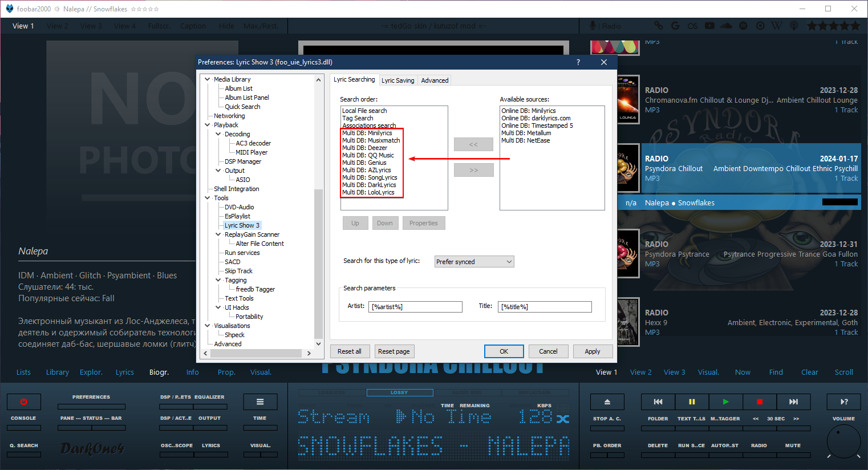Screen dimensions: 868x470
Task: Click the hamburger menu button above TIME
Action: coord(260,402)
